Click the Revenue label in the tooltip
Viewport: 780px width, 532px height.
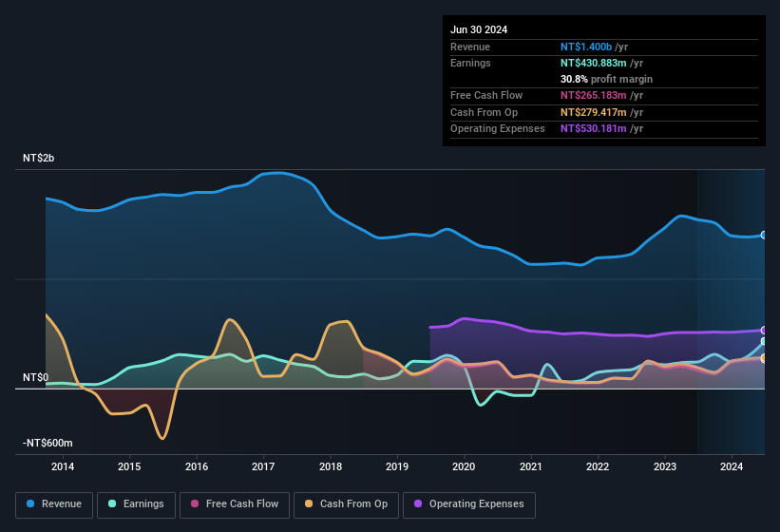click(x=470, y=47)
